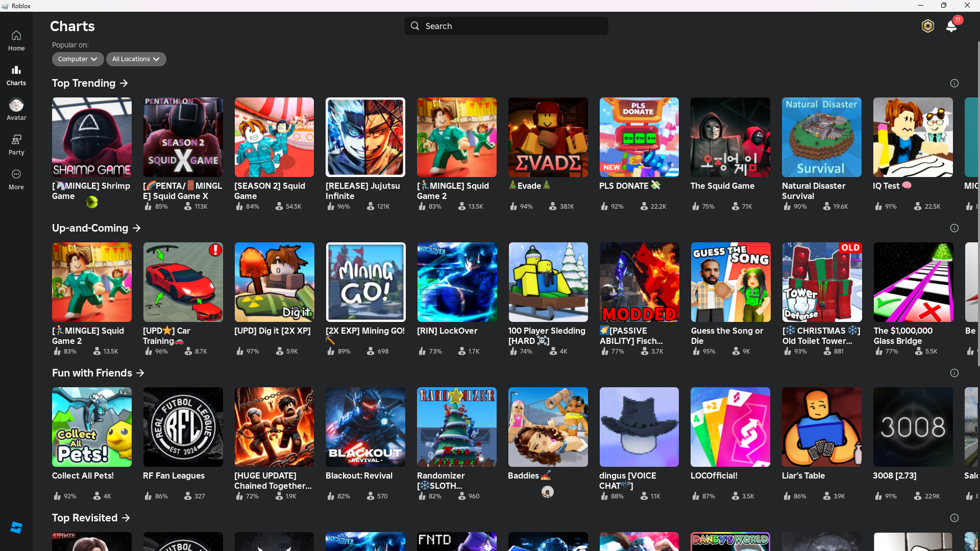Screen dimensions: 980x551
Task: Open the PLS DONATE game thumbnail
Action: click(639, 137)
